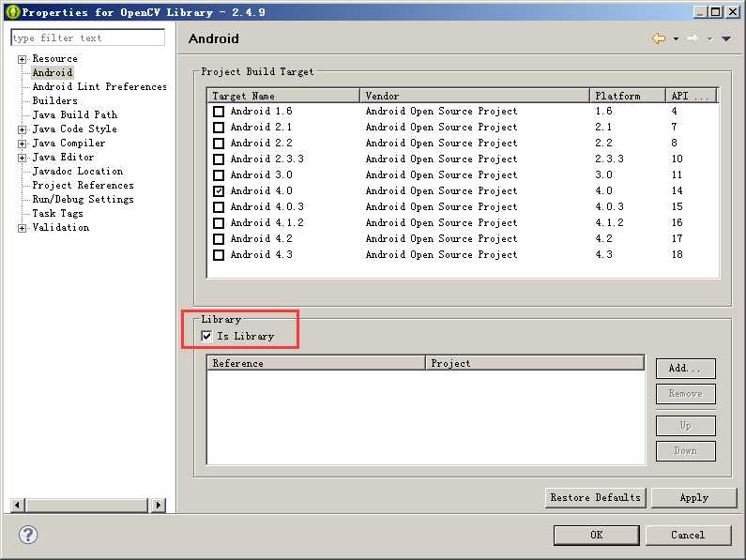The width and height of the screenshot is (746, 560).
Task: Open the Project References page
Action: pyautogui.click(x=83, y=185)
